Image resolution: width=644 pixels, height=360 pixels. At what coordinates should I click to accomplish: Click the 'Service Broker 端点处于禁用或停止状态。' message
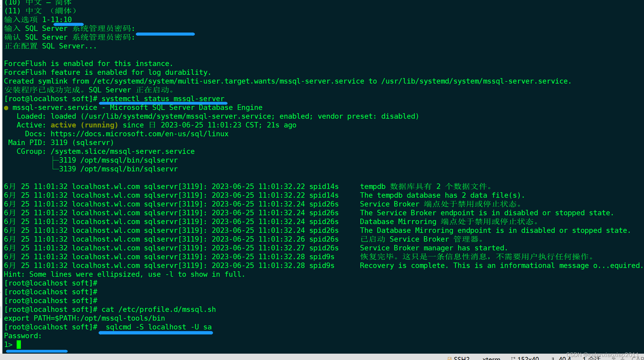(x=441, y=204)
